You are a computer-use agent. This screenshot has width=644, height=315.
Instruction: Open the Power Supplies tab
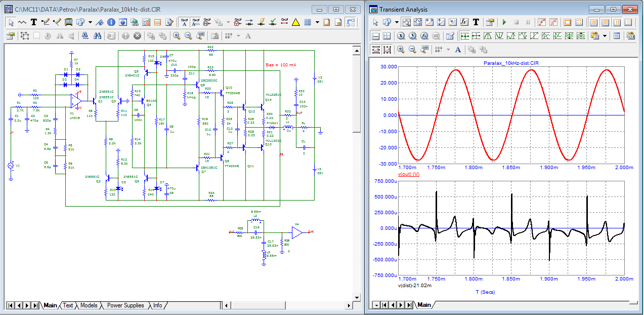click(125, 305)
